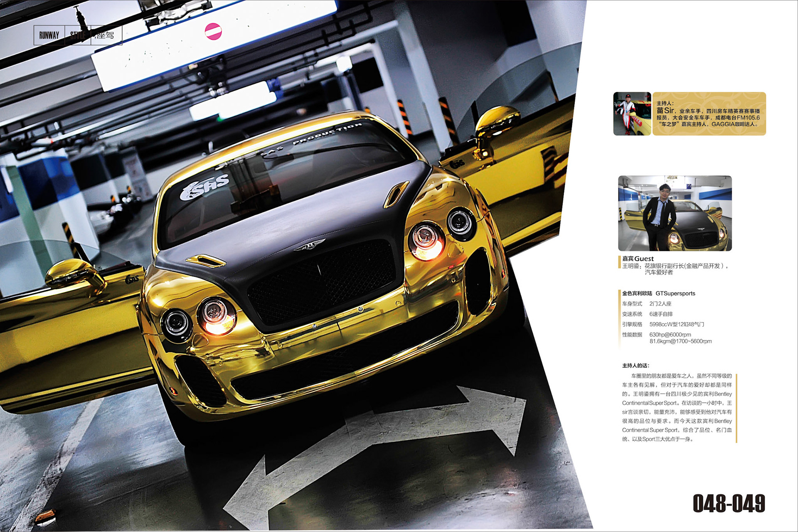This screenshot has width=798, height=532.
Task: Click the car's left lit headlight
Action: tap(217, 317)
